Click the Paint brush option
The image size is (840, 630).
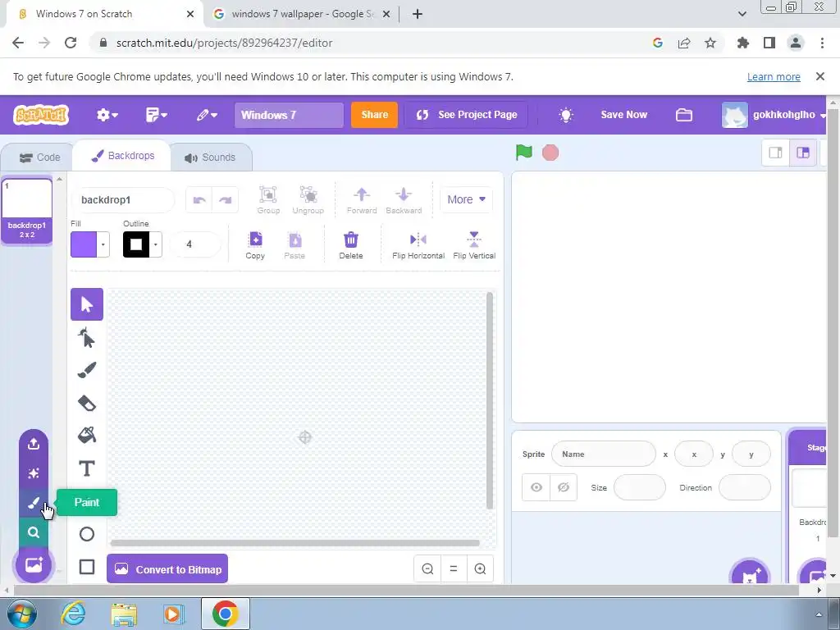click(x=33, y=503)
